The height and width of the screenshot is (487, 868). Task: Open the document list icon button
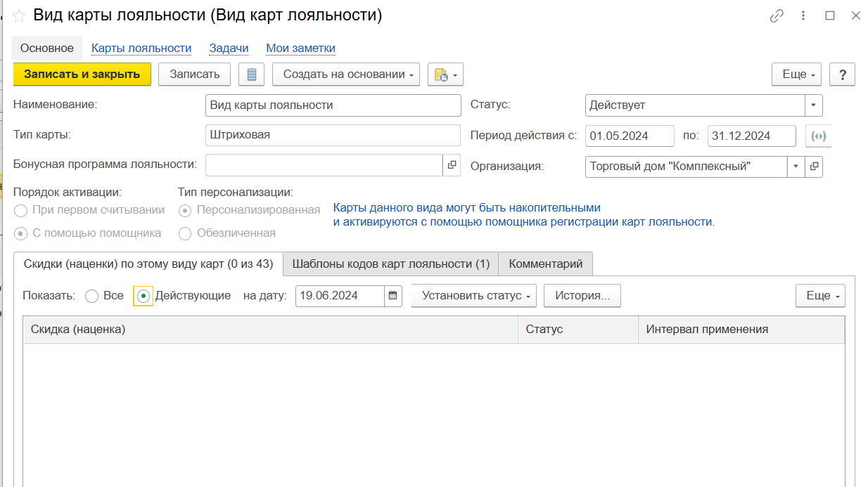pos(251,74)
